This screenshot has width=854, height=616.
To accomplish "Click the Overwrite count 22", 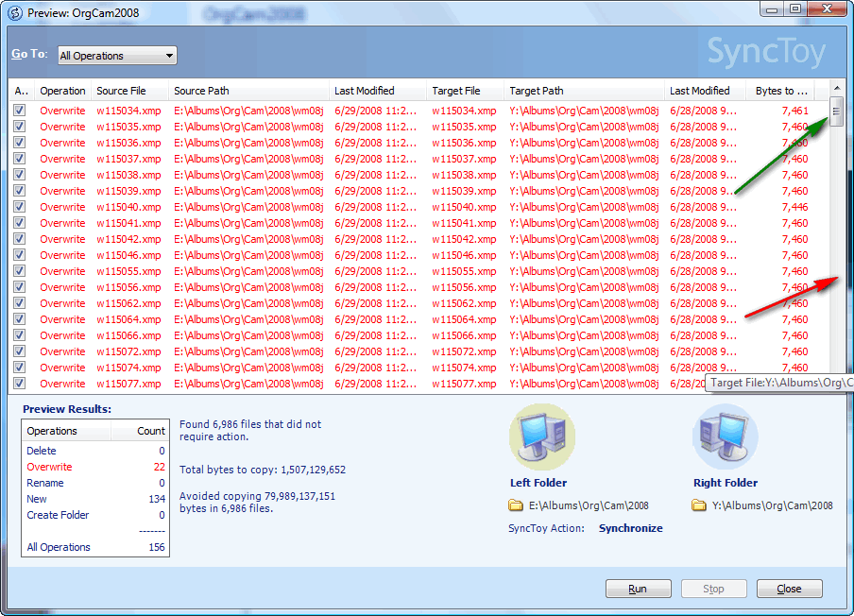I will coord(159,467).
